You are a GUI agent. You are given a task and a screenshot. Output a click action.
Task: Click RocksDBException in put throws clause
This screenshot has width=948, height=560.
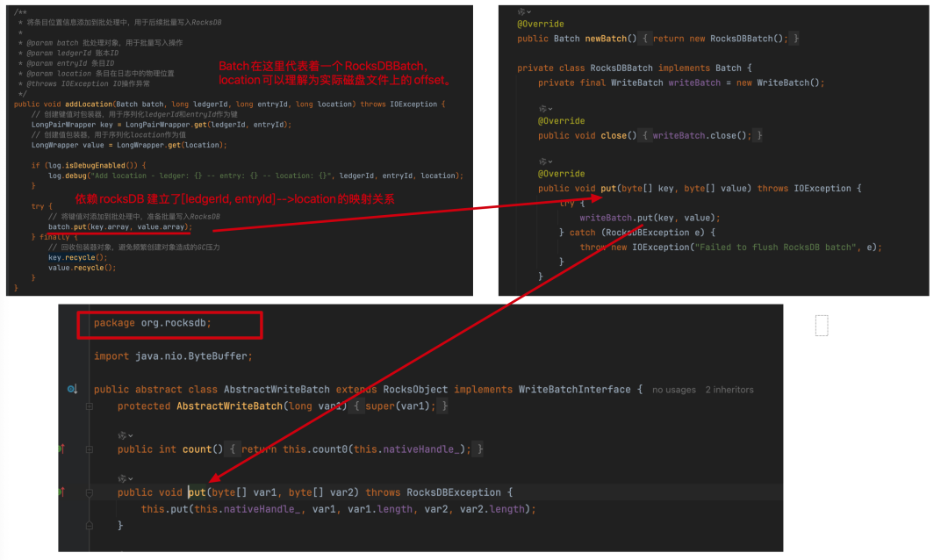coord(454,492)
